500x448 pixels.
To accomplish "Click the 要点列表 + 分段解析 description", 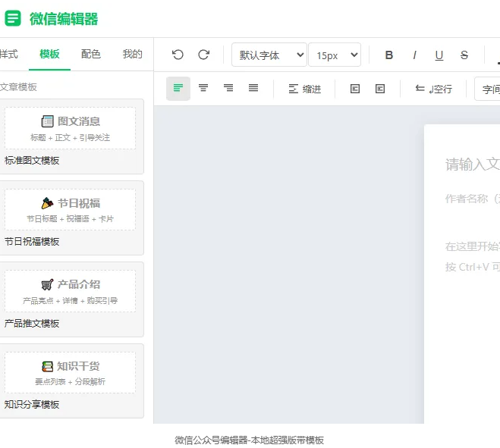I will [70, 381].
